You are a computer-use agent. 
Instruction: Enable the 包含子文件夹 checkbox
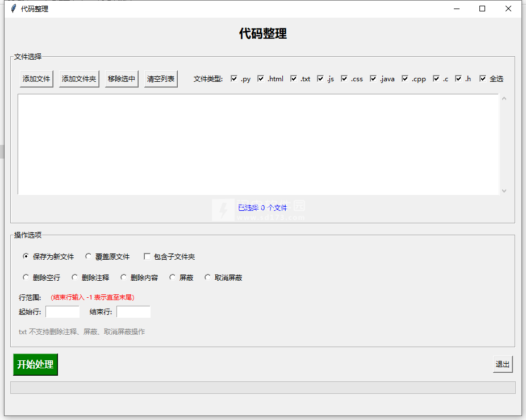pyautogui.click(x=147, y=257)
